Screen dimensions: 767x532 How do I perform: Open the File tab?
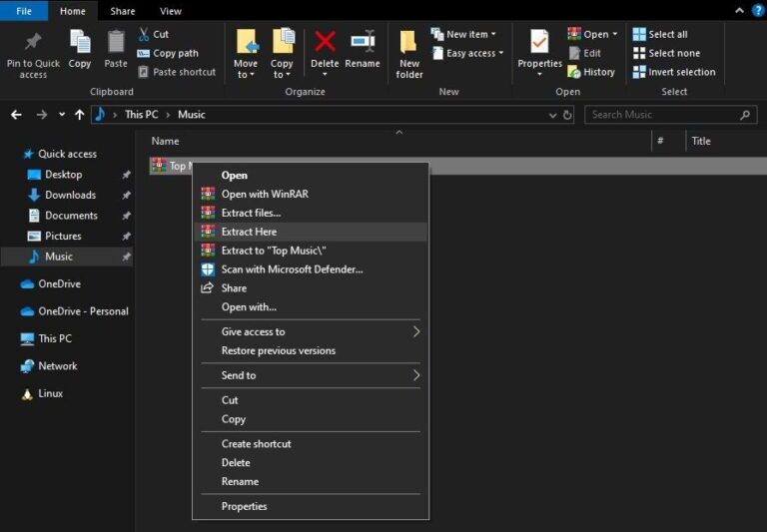[24, 11]
